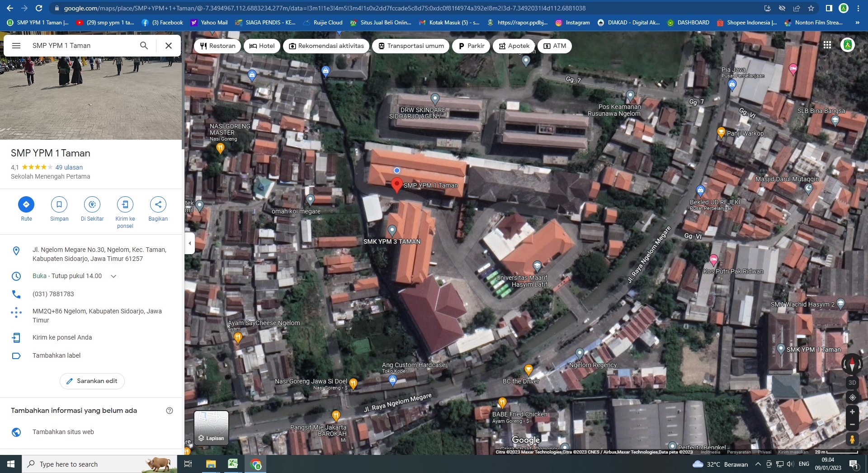Open Di Sekitar nearby search

coord(92,205)
